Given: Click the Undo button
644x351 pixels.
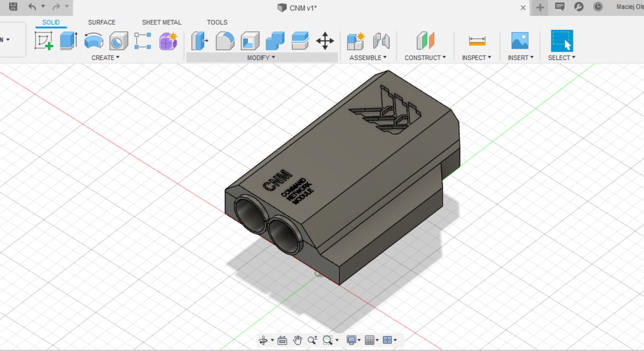Looking at the screenshot, I should (x=32, y=7).
